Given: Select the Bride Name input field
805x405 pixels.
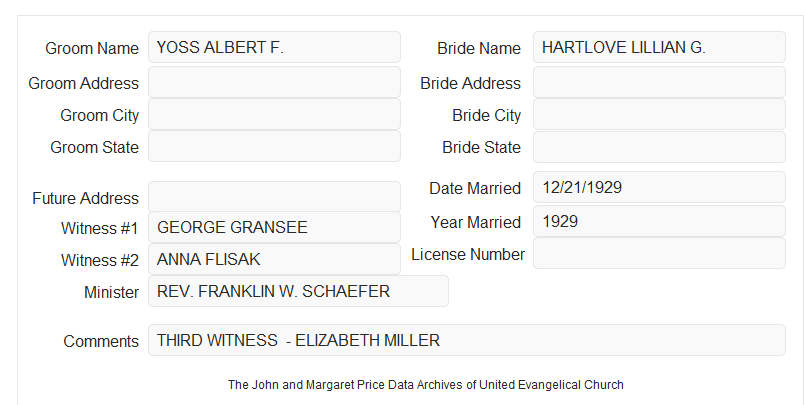Looking at the screenshot, I should (x=659, y=47).
